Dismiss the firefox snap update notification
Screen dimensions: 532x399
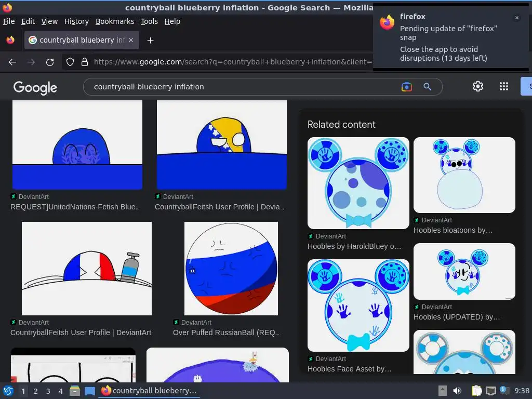point(517,18)
